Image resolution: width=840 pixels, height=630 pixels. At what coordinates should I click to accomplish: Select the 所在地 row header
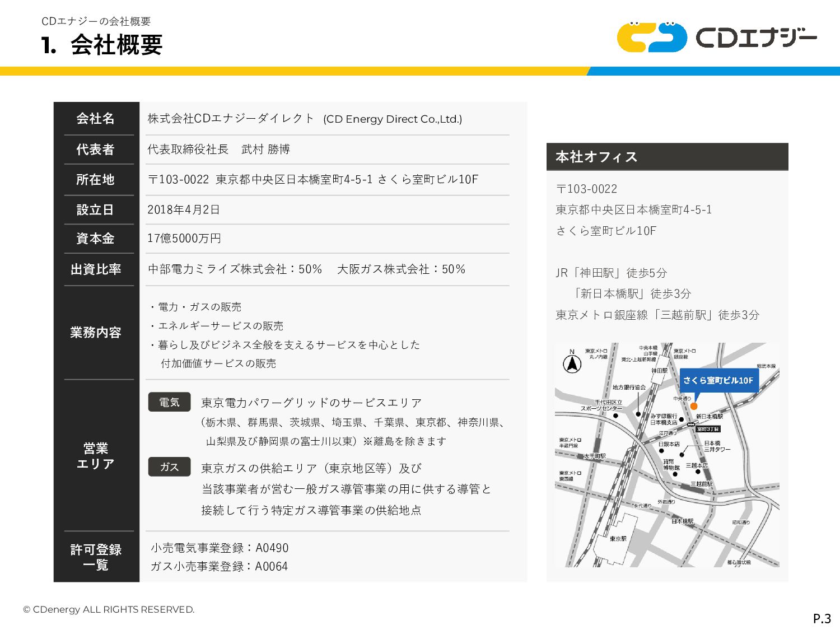[96, 180]
